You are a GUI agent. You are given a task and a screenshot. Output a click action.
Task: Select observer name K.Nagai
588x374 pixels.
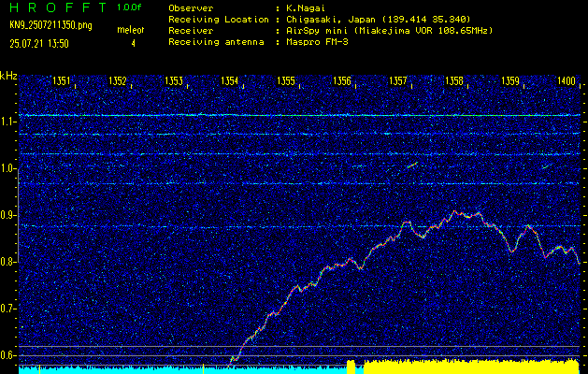click(306, 8)
